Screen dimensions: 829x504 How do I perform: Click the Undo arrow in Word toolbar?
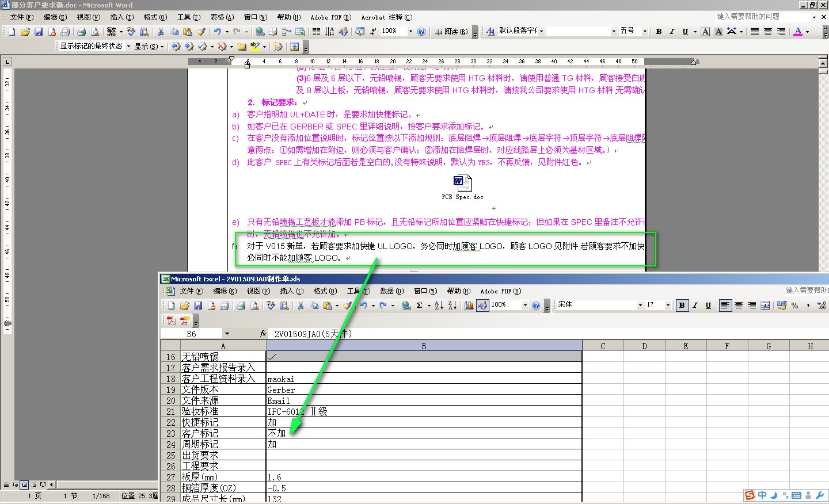click(217, 32)
